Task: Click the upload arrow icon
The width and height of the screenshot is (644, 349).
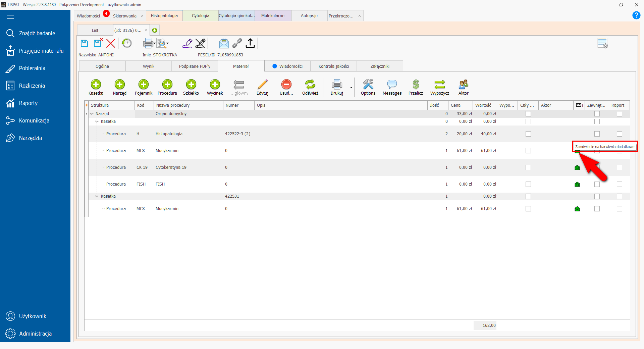Action: click(250, 43)
